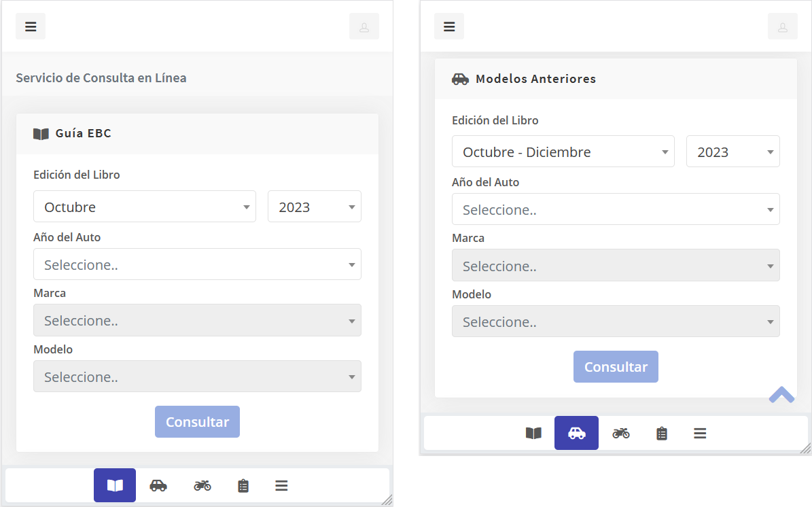Click the active book tab in left bottom bar
The width and height of the screenshot is (812, 507).
pyautogui.click(x=115, y=485)
